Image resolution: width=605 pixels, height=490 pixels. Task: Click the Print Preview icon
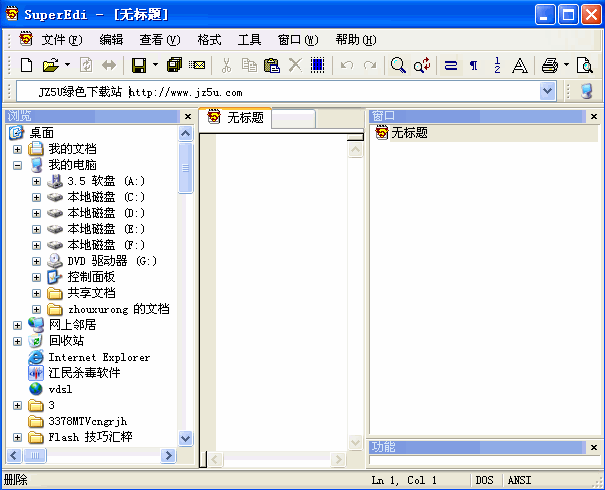(x=585, y=65)
